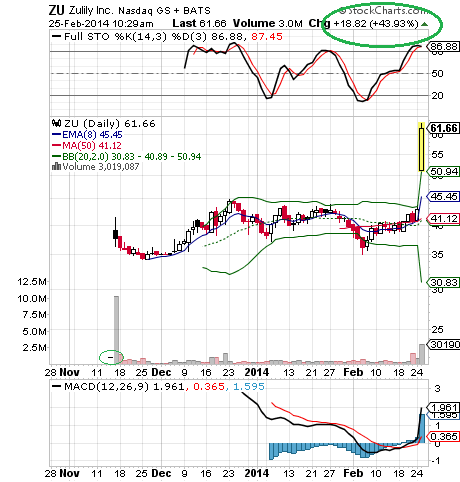460x482 pixels.
Task: Click the 50 level on stochastic axis
Action: coord(437,73)
